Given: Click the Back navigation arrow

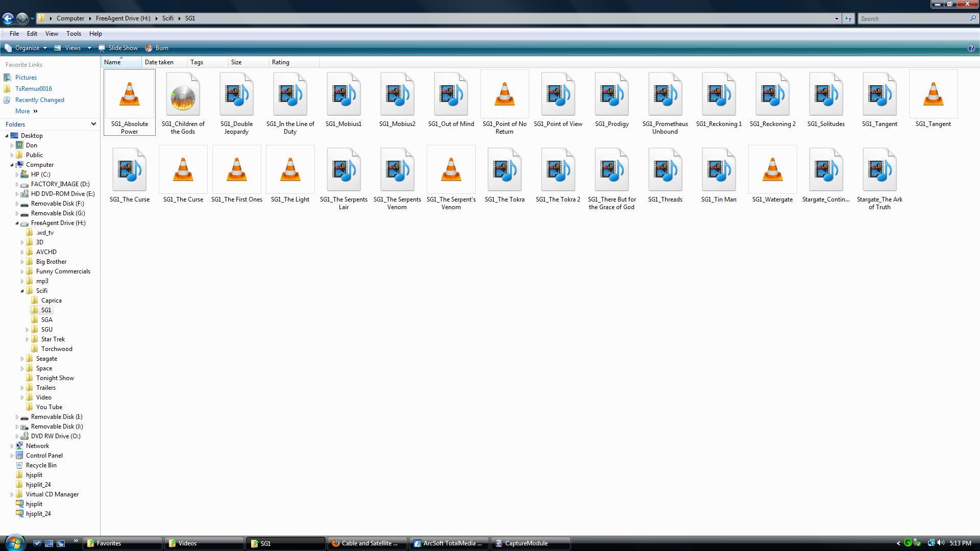Looking at the screenshot, I should point(8,18).
